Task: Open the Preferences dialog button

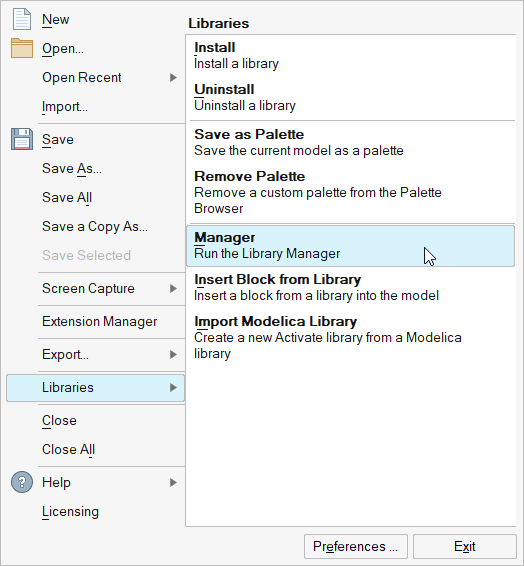Action: [x=356, y=547]
